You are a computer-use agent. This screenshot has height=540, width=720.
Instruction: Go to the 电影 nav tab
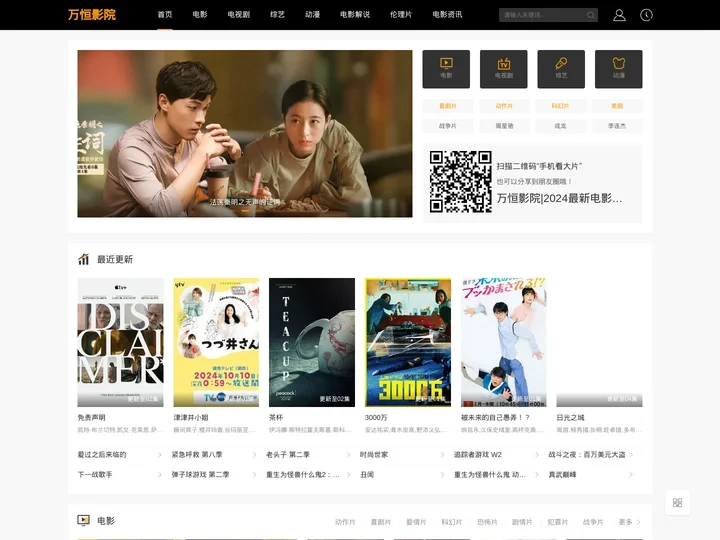point(200,15)
